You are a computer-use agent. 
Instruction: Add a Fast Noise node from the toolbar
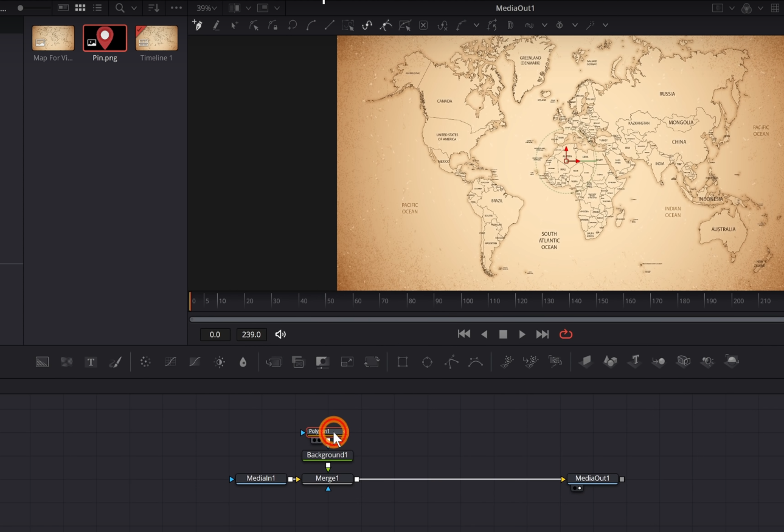coord(66,362)
